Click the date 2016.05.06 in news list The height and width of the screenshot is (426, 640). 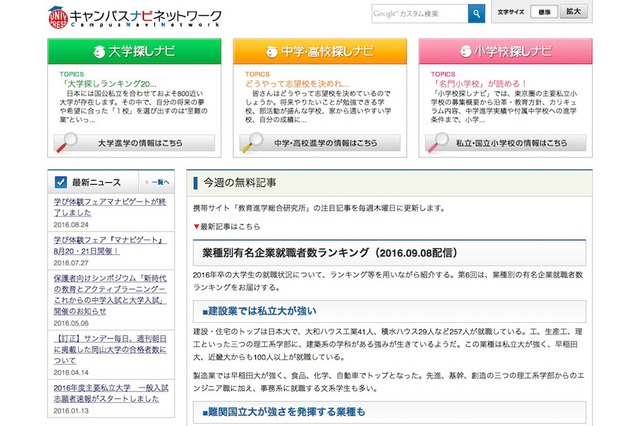click(x=71, y=324)
